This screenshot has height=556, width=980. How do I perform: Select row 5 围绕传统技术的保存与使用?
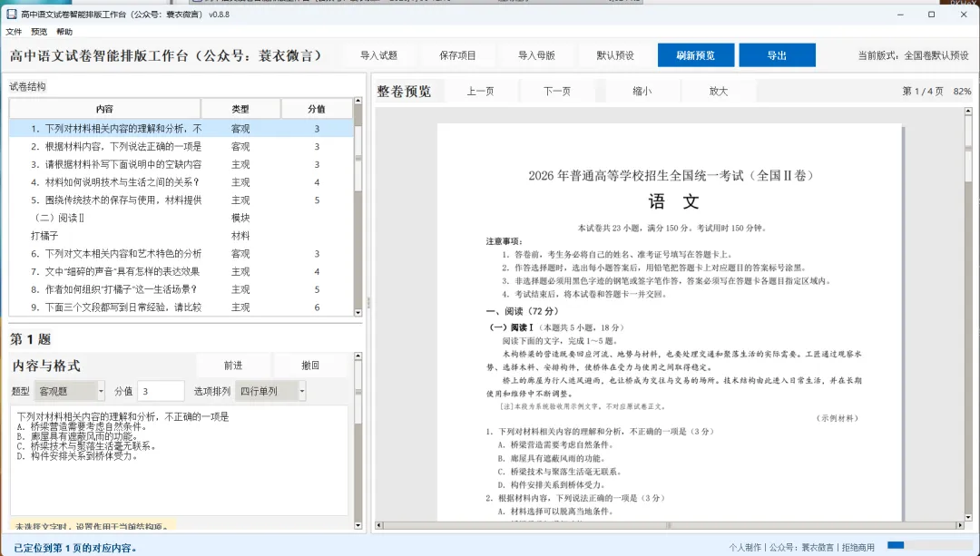pyautogui.click(x=181, y=200)
